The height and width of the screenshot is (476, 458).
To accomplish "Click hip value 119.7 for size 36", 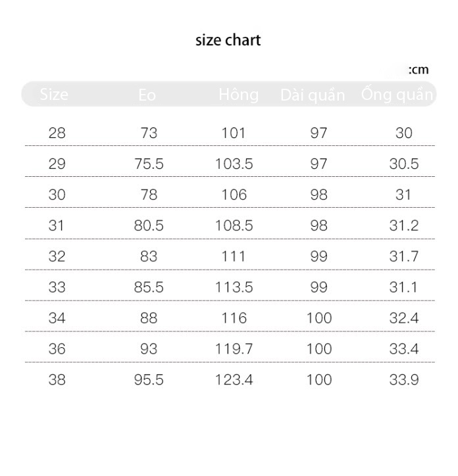I will click(234, 349).
